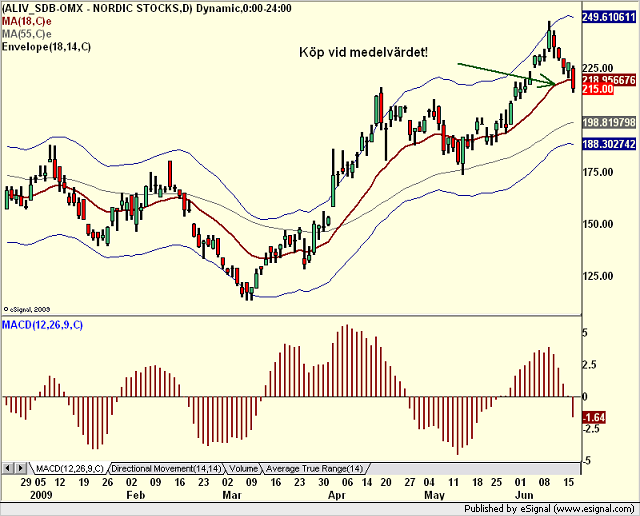Click the Feb label on the date axis
The width and height of the screenshot is (640, 516).
(x=136, y=495)
